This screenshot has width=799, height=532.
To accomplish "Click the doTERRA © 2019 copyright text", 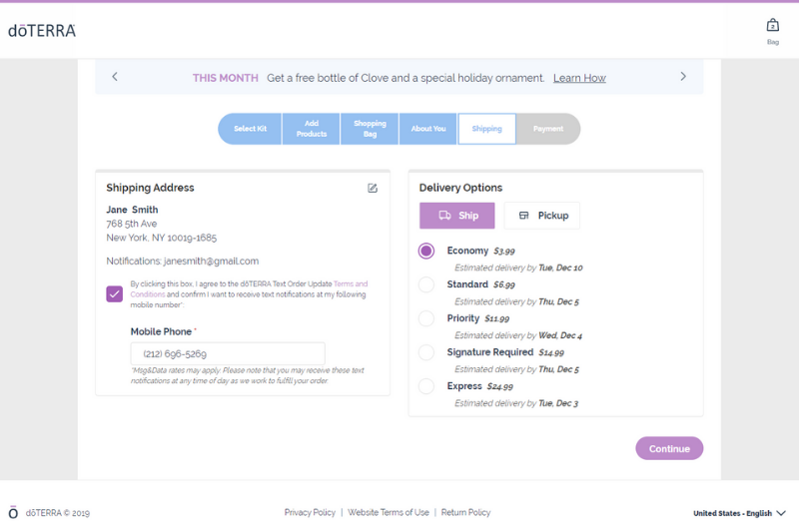I will (x=58, y=513).
